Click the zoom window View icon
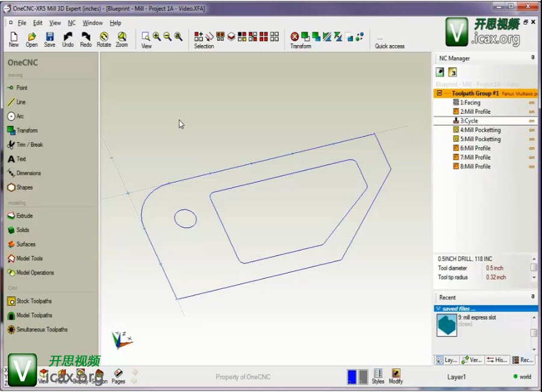Screen dimensions: 542x392 point(146,36)
